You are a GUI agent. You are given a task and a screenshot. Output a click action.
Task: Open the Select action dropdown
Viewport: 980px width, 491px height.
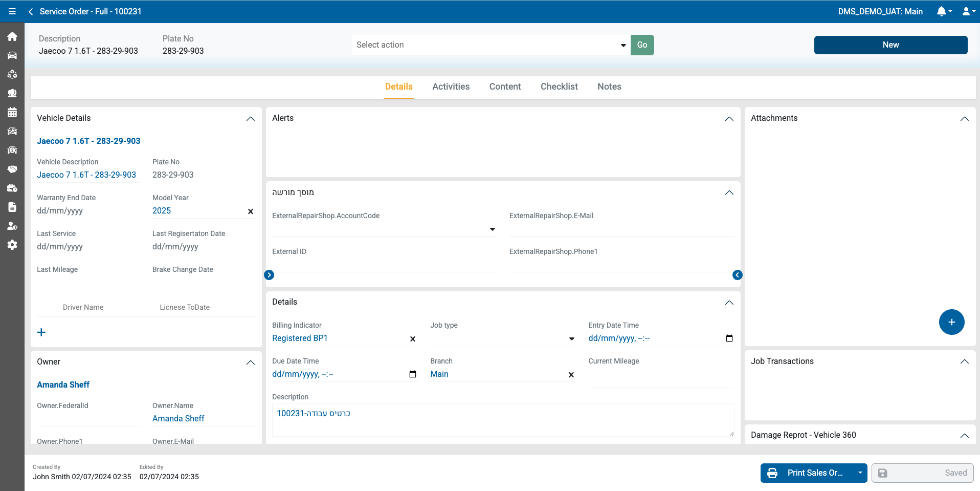tap(491, 45)
